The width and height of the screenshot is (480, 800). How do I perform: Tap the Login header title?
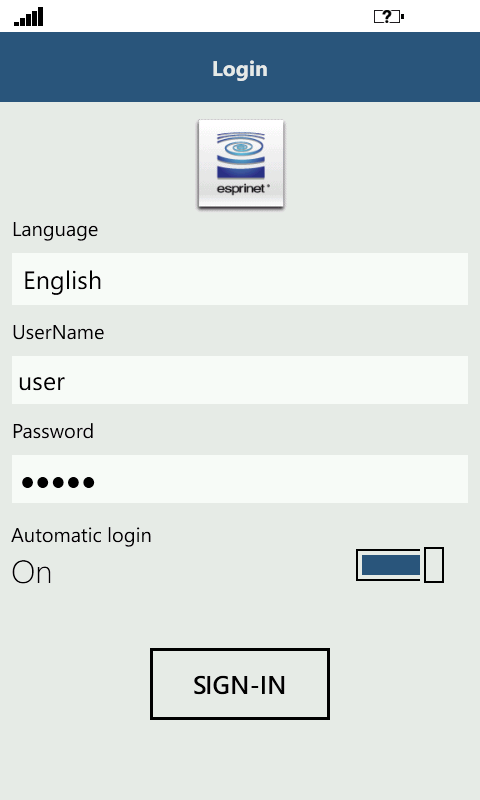(240, 69)
